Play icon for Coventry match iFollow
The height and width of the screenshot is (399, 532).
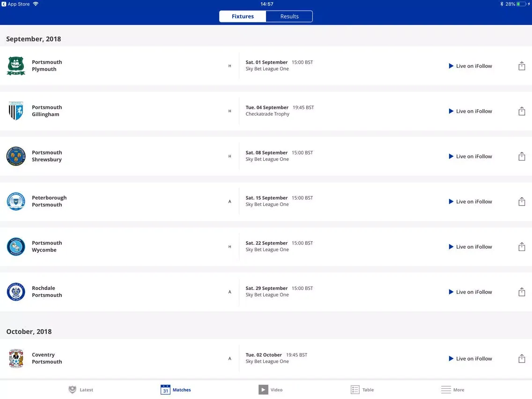tap(451, 359)
